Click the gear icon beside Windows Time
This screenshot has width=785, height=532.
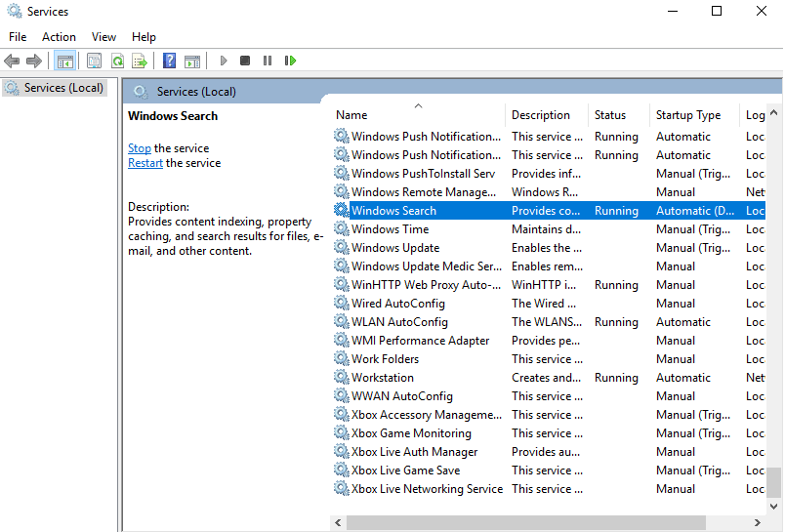click(x=342, y=228)
